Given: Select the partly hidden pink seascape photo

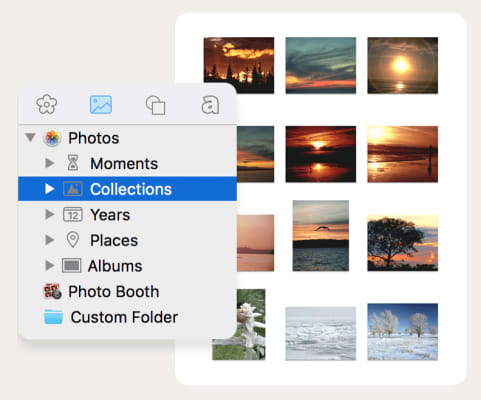Looking at the screenshot, I should (256, 243).
